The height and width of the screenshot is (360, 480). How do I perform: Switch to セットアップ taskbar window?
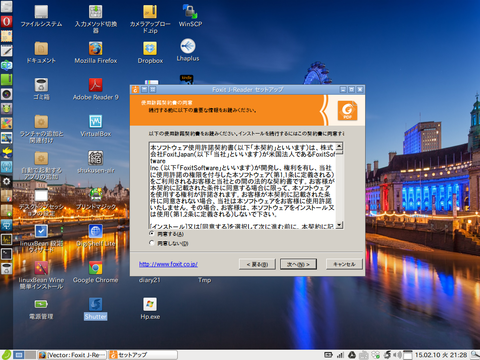tap(142, 355)
